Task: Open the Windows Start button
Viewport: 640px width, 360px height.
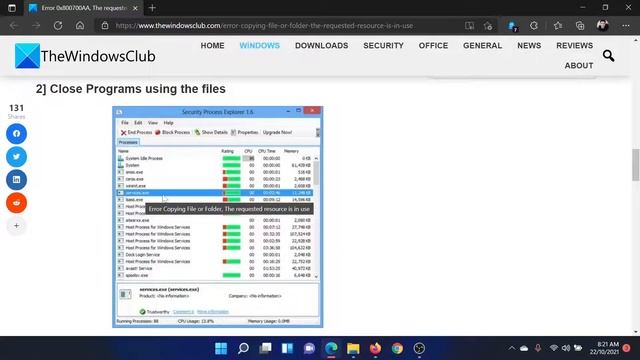Action: (221, 348)
